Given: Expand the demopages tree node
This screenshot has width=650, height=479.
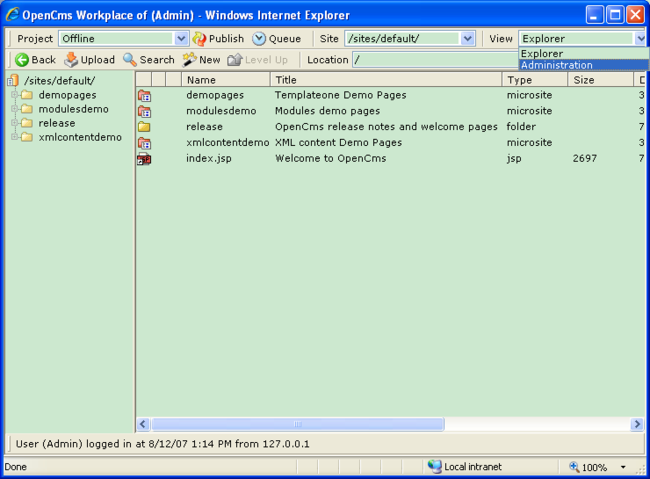Looking at the screenshot, I should 14,95.
